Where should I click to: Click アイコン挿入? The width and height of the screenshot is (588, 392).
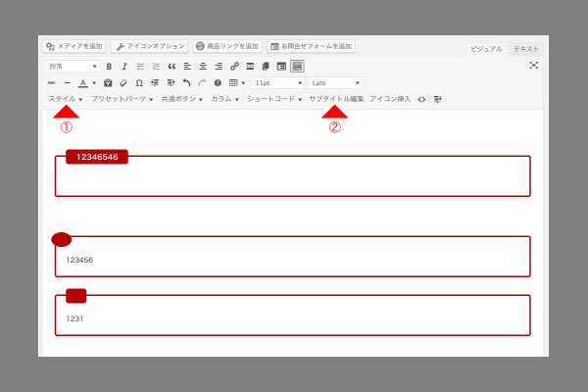[390, 99]
